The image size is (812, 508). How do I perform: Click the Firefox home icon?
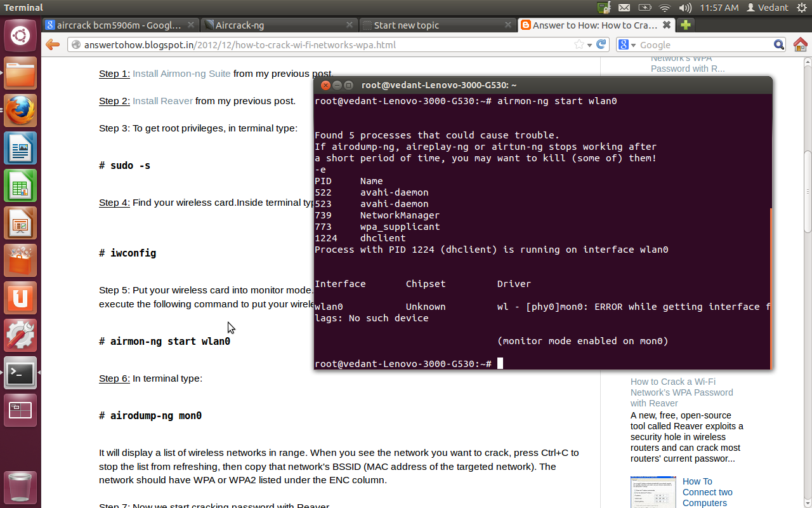801,44
